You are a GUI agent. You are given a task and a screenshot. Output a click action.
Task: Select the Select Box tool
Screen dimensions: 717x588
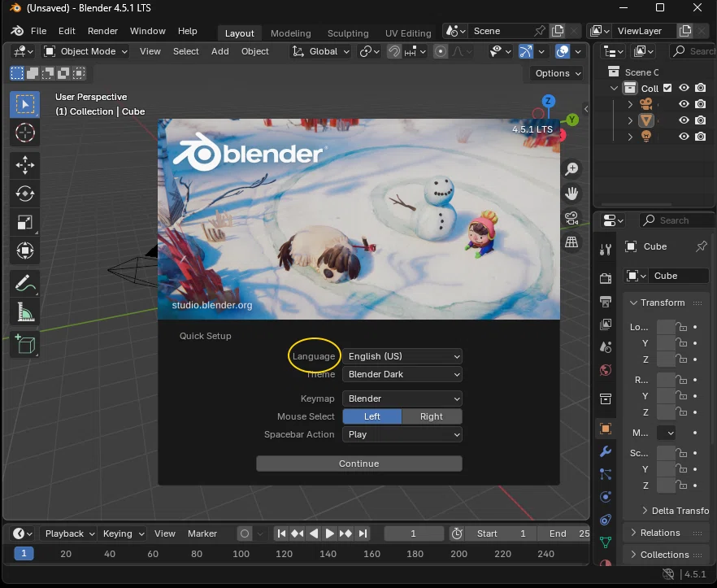(24, 104)
